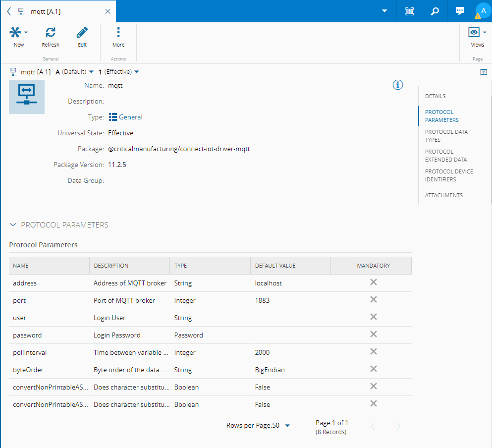The height and width of the screenshot is (448, 492).
Task: Collapse the Protocol Parameters section
Action: coord(13,225)
